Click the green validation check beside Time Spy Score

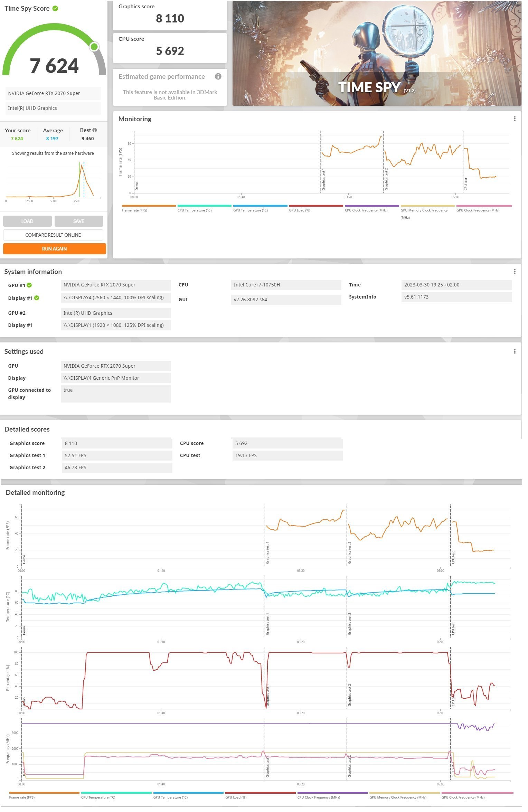click(x=55, y=8)
